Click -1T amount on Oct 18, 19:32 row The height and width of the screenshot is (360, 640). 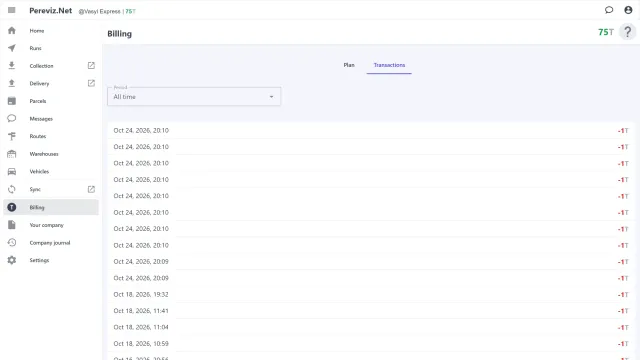point(623,295)
